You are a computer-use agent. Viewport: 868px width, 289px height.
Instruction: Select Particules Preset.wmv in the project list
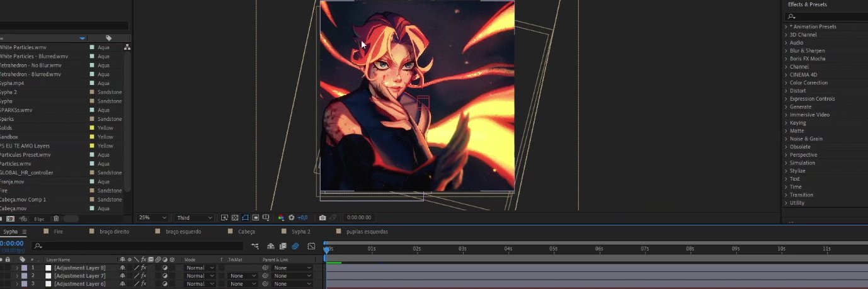pos(25,154)
